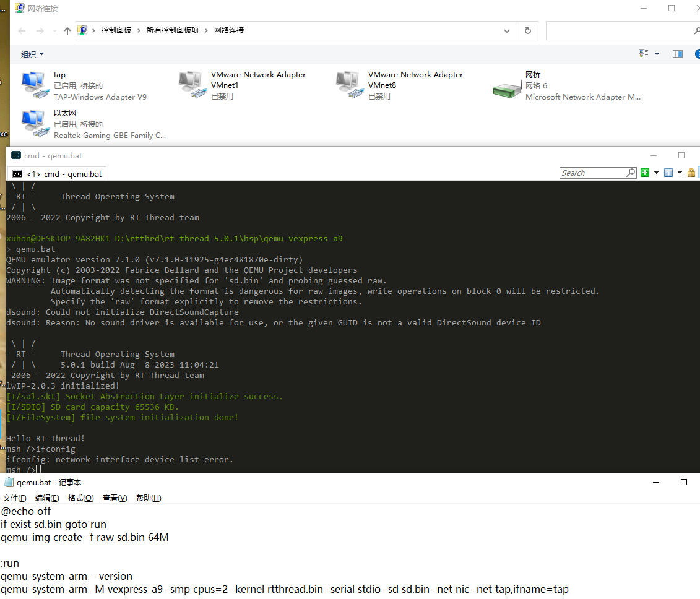Select the cmd - qemu.bat console tab
Screen dimensions: 700x599
pos(56,174)
